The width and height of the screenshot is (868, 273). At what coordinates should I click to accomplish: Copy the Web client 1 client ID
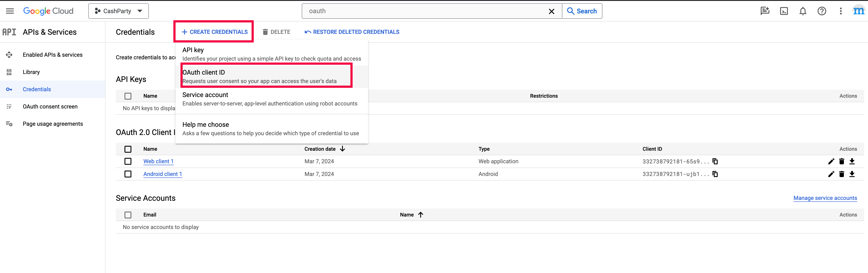(x=715, y=161)
